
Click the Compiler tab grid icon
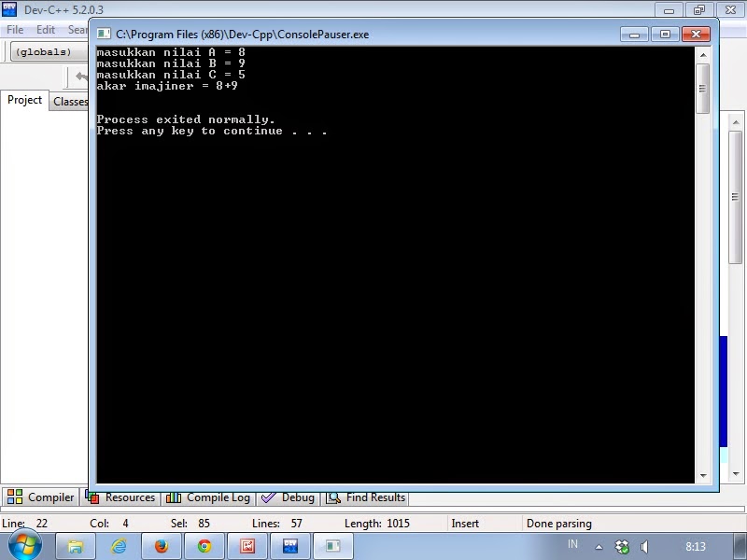click(15, 497)
